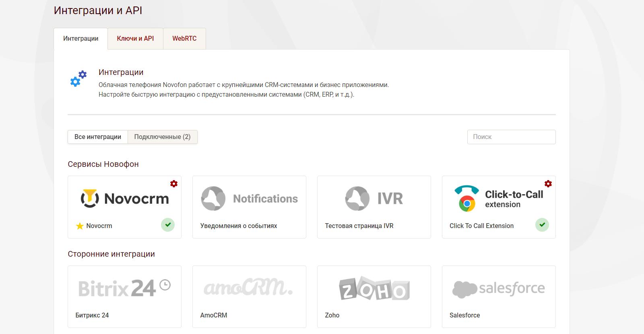The image size is (644, 334).
Task: Select the Интеграции tab
Action: click(80, 39)
